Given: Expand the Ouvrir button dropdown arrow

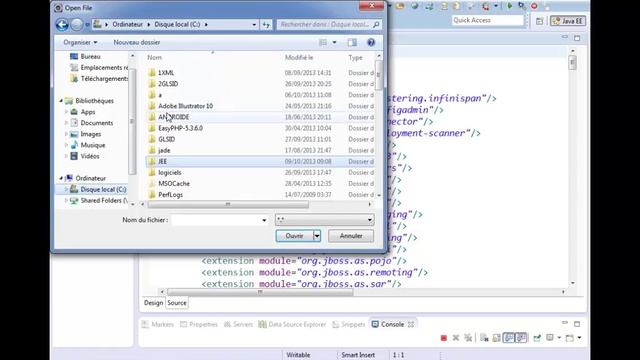Looking at the screenshot, I should click(x=317, y=236).
